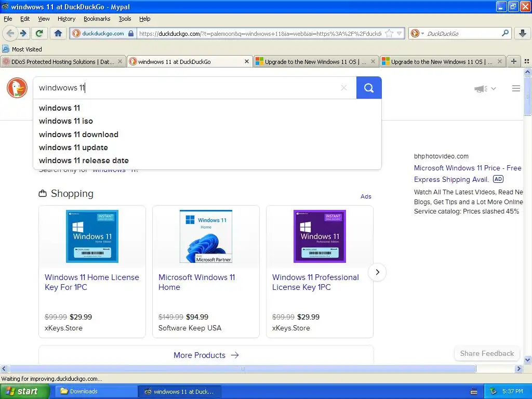
Task: Click the toolbar DuckDuckGo search field
Action: pos(463,33)
